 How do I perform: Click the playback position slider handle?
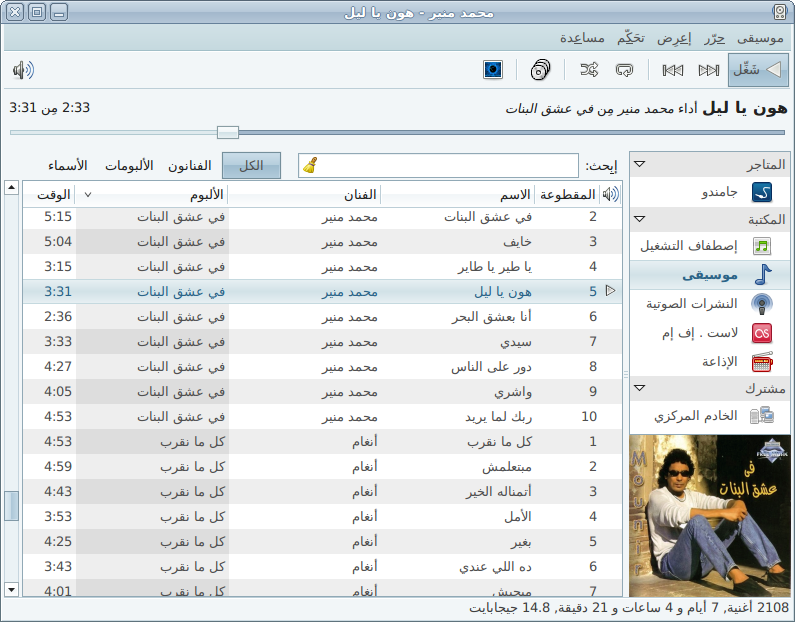pyautogui.click(x=228, y=132)
